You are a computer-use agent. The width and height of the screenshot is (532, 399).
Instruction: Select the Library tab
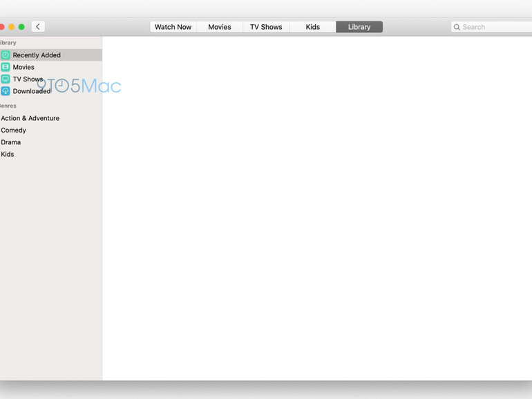(x=359, y=27)
